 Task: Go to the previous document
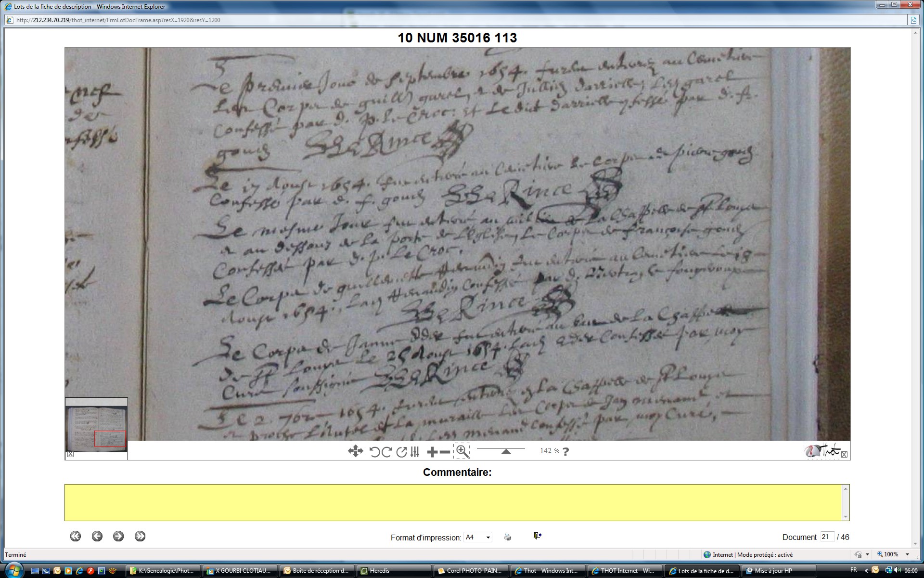tap(97, 537)
